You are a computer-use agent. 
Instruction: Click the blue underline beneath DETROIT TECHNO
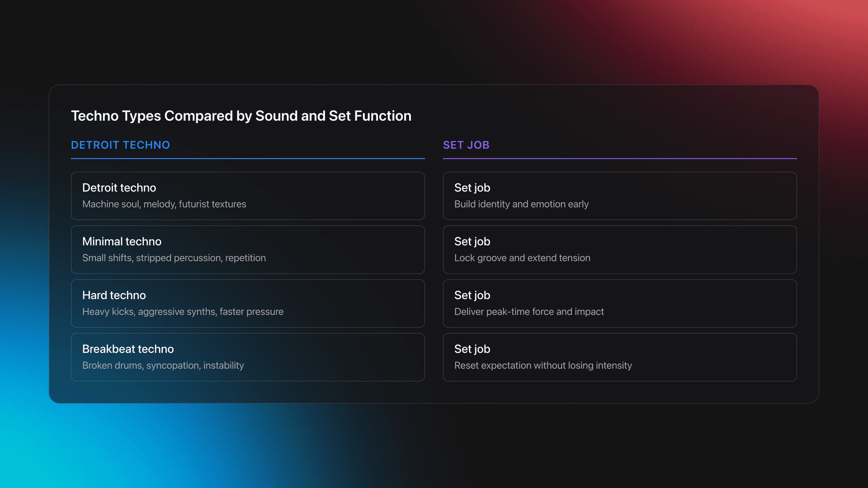coord(248,159)
